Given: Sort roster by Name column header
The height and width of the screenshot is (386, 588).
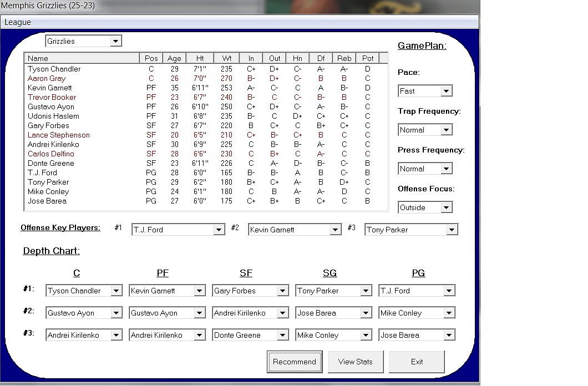Looking at the screenshot, I should (x=82, y=58).
